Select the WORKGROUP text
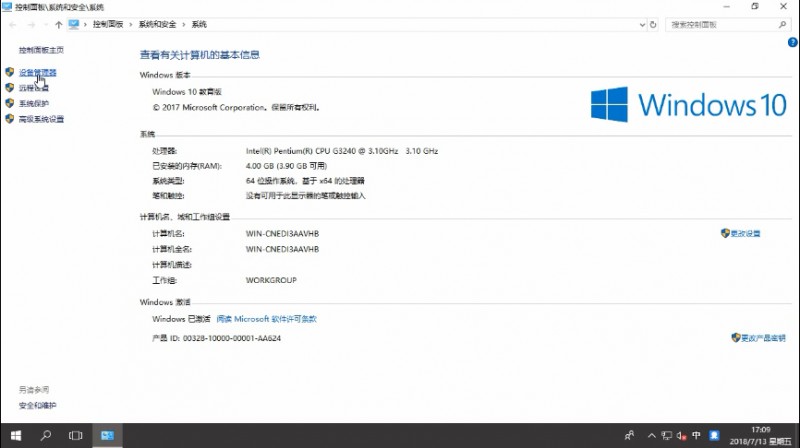800x448 pixels. [271, 280]
